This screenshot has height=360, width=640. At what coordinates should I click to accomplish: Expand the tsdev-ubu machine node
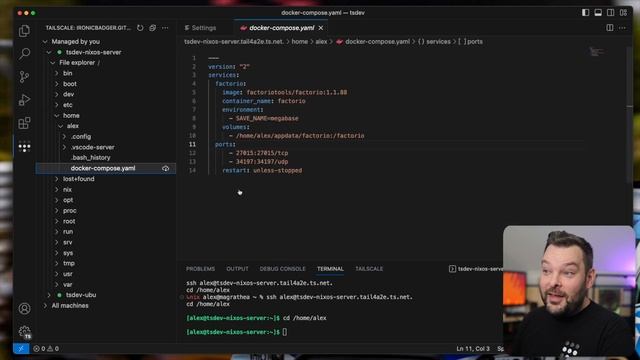coord(49,295)
